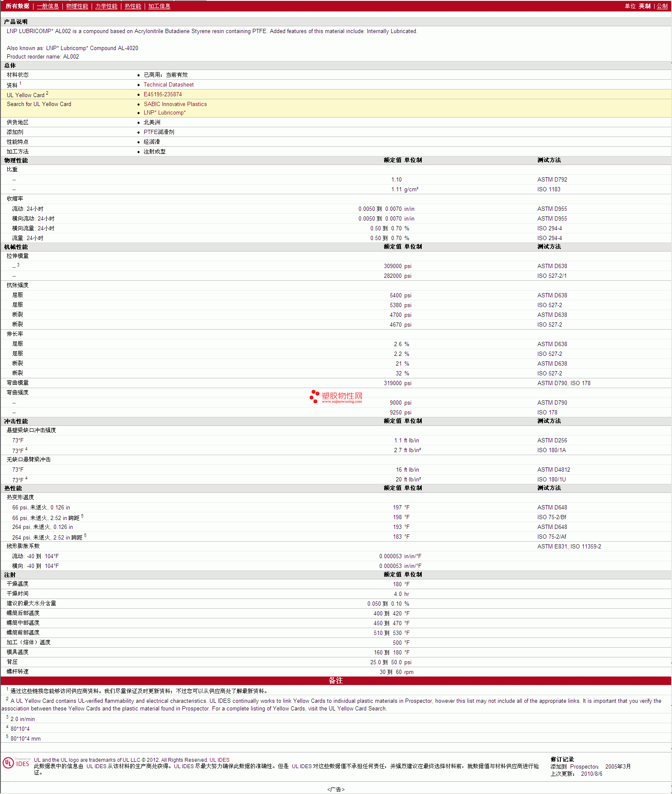Click ASTM E831, ISO 11359-2 method

[x=569, y=547]
